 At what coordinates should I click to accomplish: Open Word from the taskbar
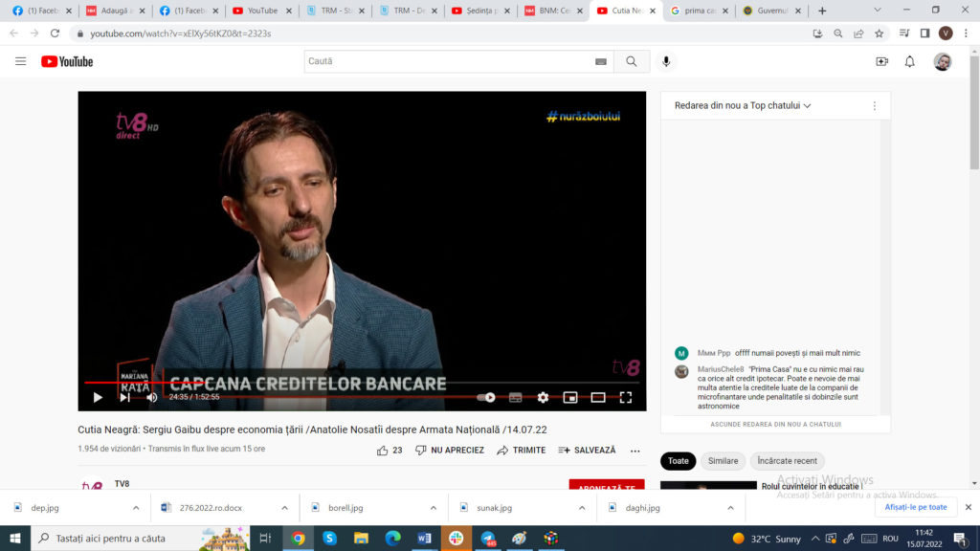pyautogui.click(x=424, y=538)
